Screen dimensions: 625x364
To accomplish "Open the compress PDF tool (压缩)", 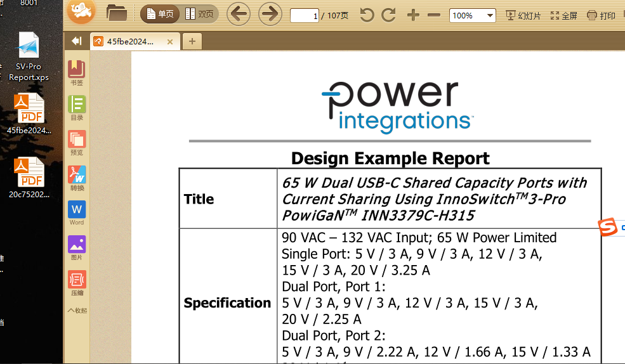I will (77, 283).
